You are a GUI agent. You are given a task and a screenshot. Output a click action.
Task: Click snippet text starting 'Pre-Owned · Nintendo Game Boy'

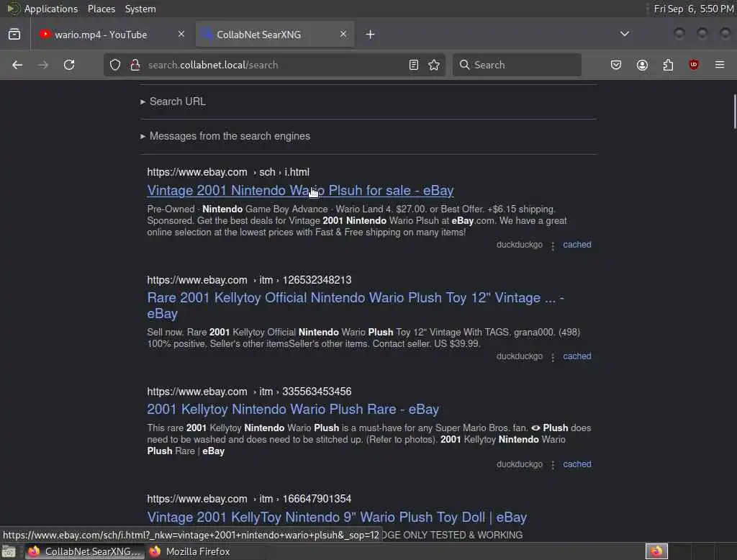pyautogui.click(x=357, y=220)
